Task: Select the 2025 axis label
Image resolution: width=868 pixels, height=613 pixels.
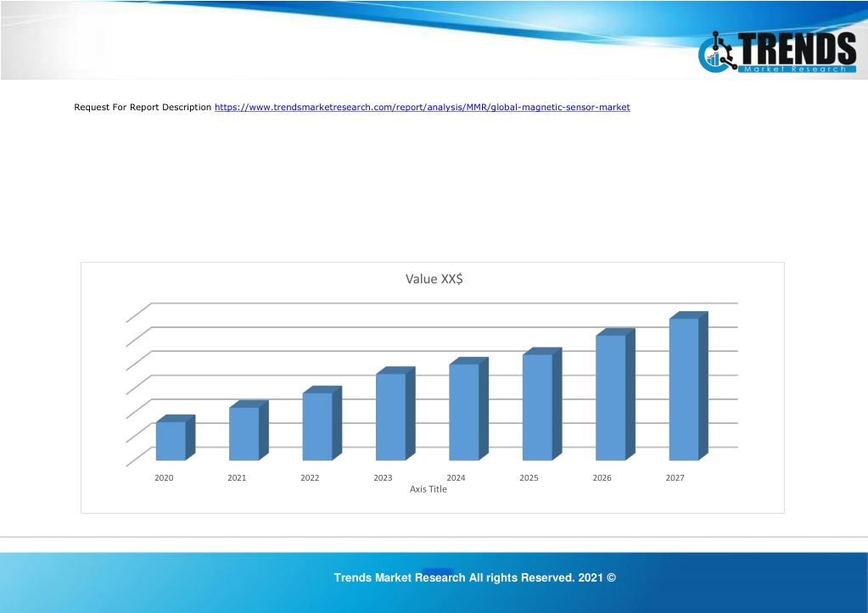Action: [x=529, y=478]
